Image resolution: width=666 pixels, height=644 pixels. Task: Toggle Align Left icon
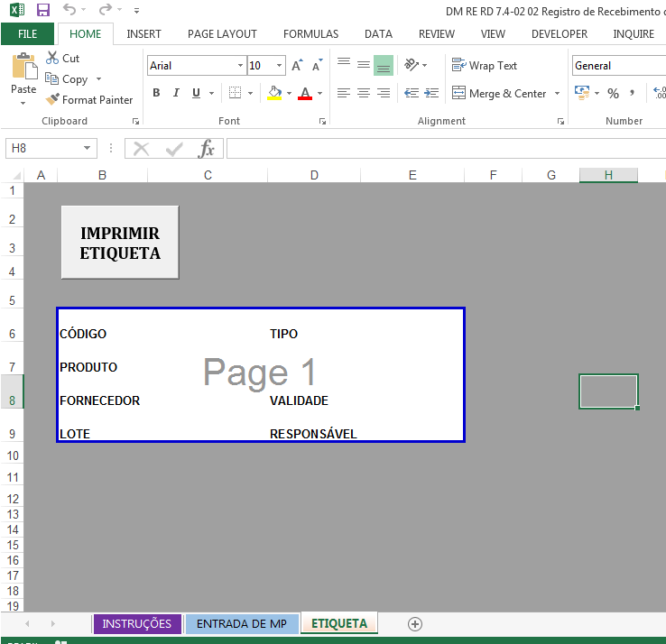click(344, 93)
